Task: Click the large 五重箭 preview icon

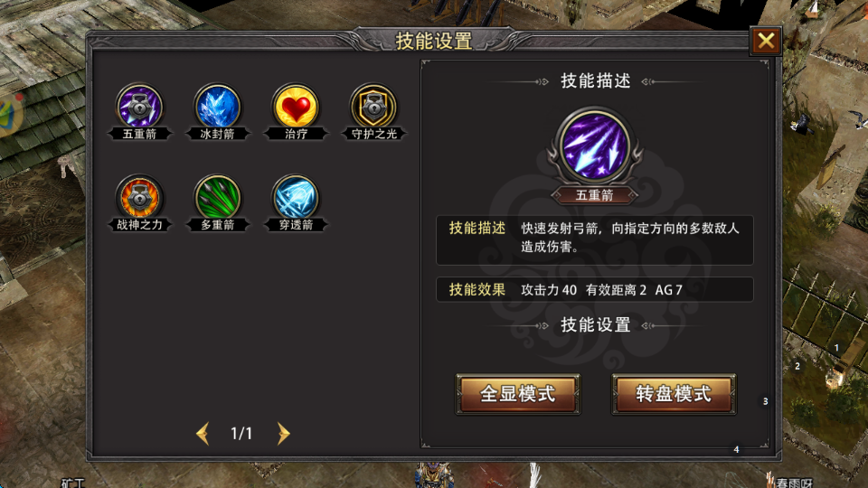Action: click(x=595, y=146)
